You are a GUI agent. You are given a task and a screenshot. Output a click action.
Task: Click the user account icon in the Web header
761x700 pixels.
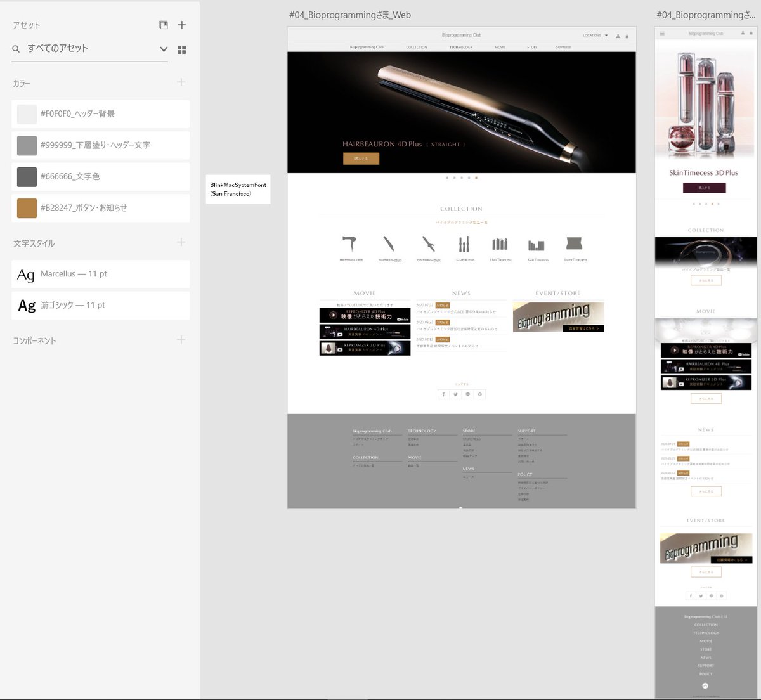[x=618, y=36]
